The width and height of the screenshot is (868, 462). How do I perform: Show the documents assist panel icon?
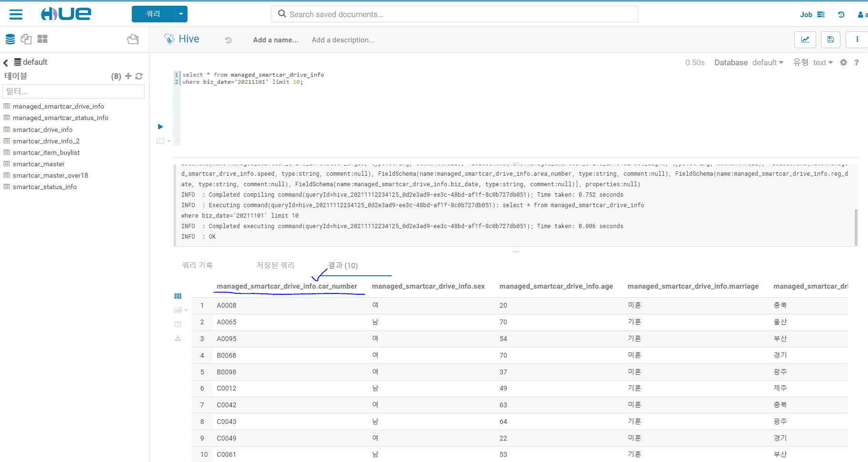click(26, 39)
